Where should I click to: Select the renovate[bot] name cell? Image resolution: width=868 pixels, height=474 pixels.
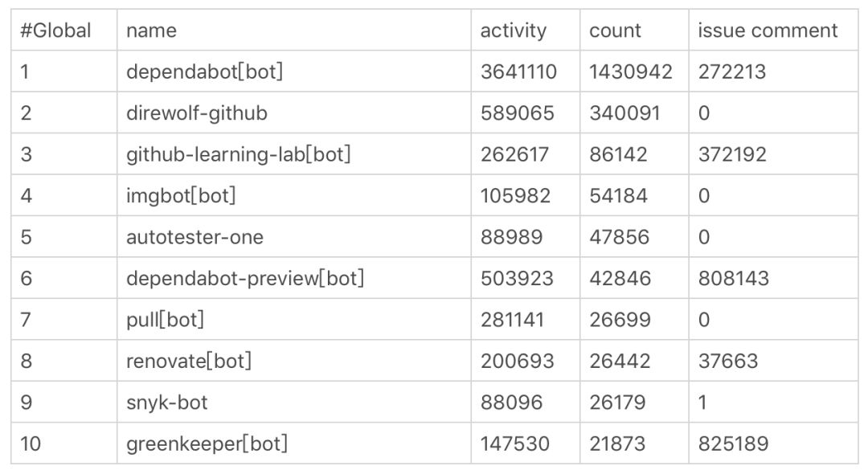point(188,361)
